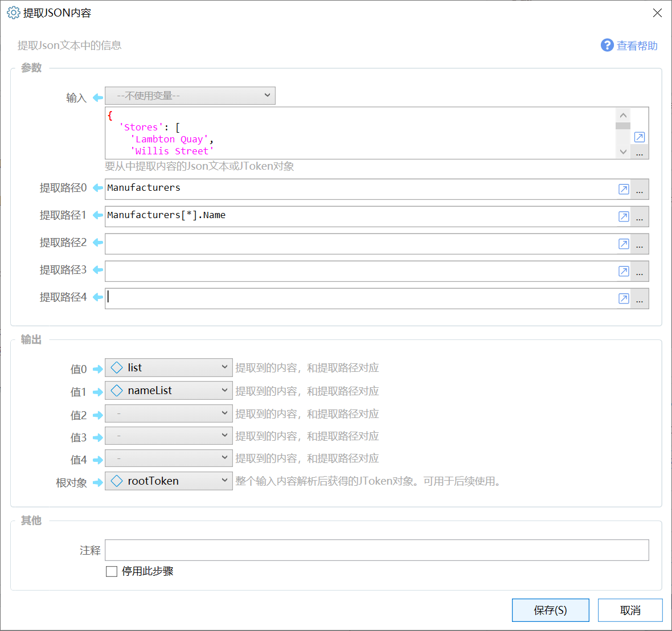This screenshot has width=672, height=631.
Task: Click the blue question mark help icon
Action: coord(607,45)
